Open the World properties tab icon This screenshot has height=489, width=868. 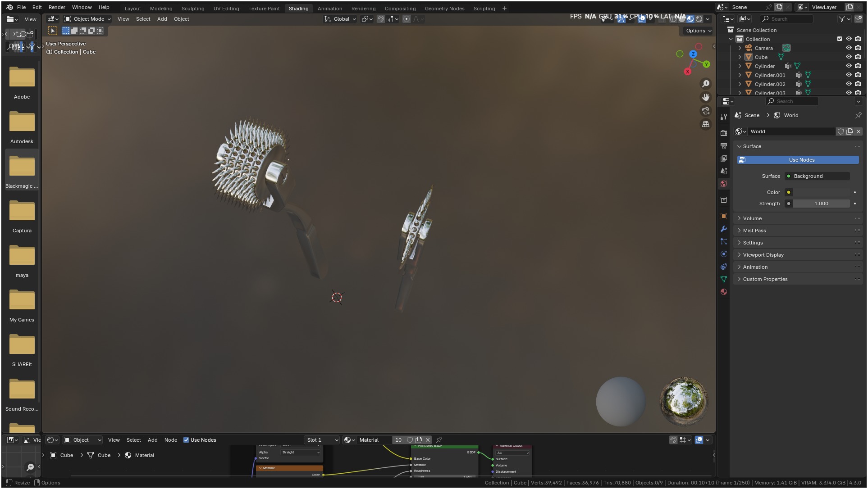724,184
